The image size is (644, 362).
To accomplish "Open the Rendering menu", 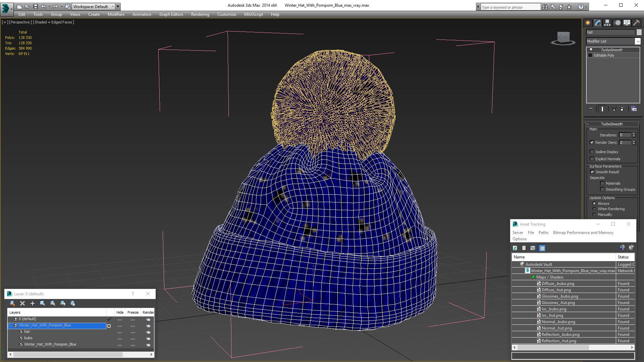I will [x=200, y=14].
